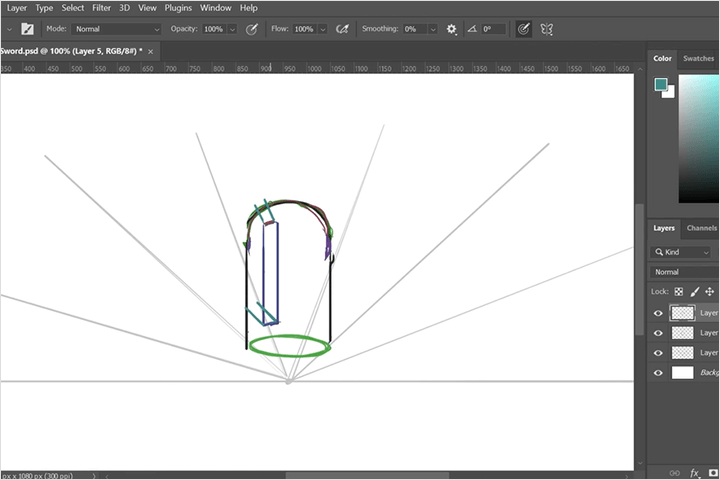
Task: Click the brush angle 0° field
Action: [494, 29]
